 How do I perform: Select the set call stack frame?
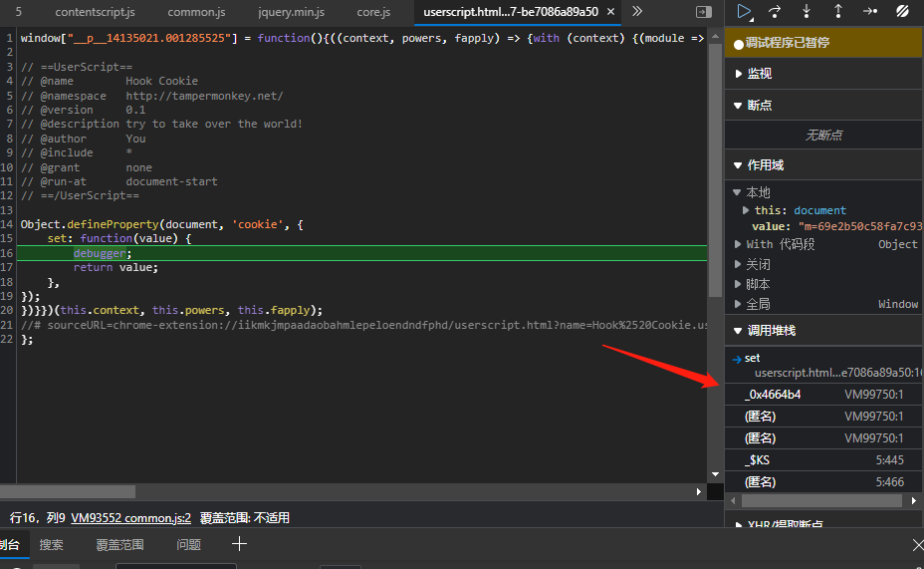[x=823, y=365]
